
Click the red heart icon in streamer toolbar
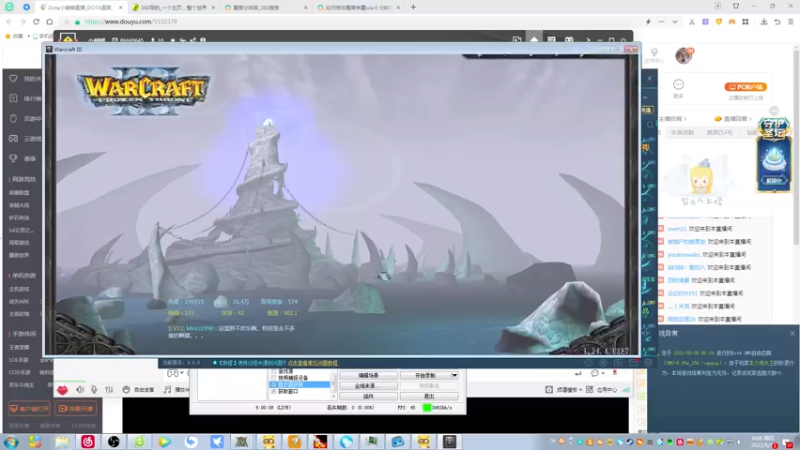pos(62,390)
